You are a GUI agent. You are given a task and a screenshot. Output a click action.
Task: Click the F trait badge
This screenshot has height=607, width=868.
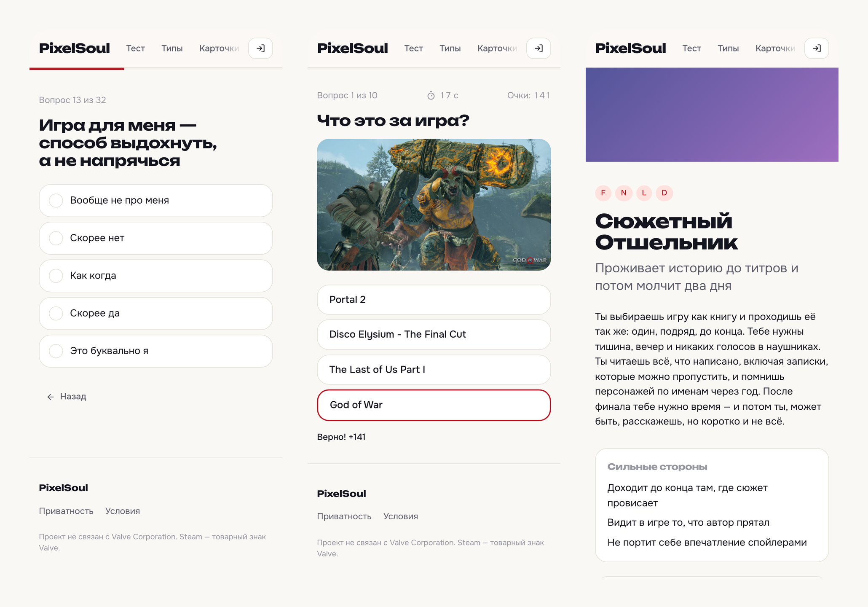coord(603,193)
